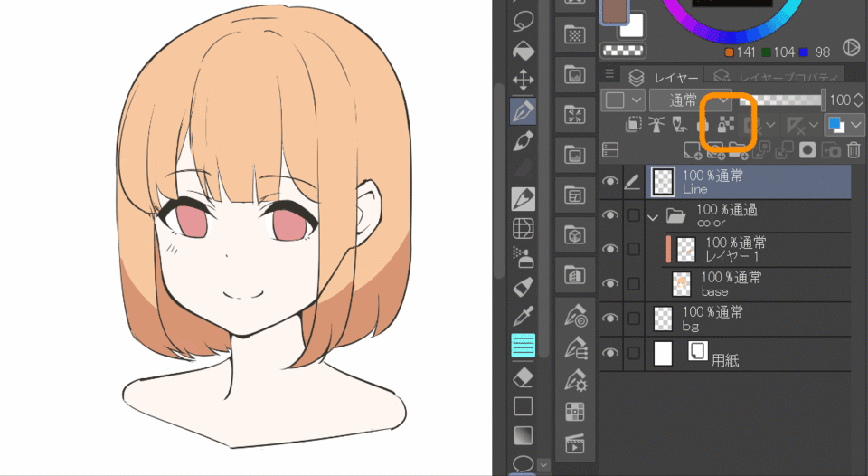Open the ruler options dropdown arrow
Screen dimensions: 868x476
pyautogui.click(x=813, y=125)
